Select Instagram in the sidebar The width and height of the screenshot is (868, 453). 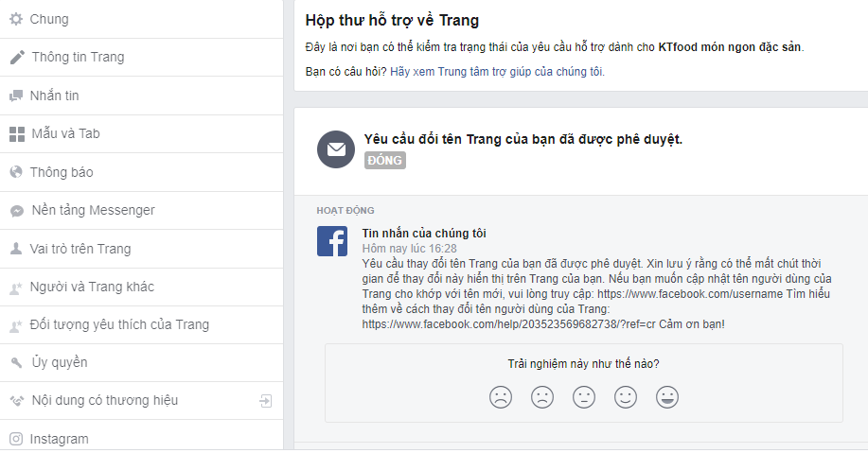pyautogui.click(x=142, y=436)
